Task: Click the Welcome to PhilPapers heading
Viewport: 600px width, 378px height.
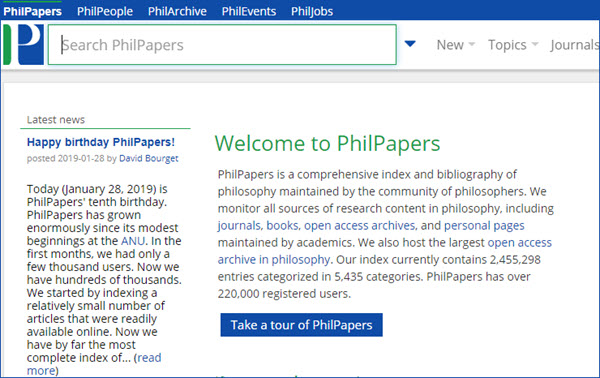Action: click(x=328, y=143)
